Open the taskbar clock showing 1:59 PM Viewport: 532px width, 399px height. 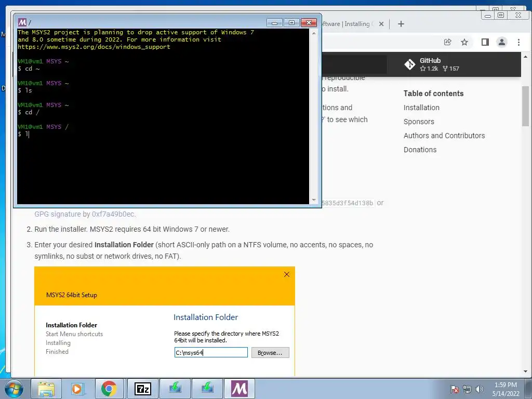click(506, 389)
